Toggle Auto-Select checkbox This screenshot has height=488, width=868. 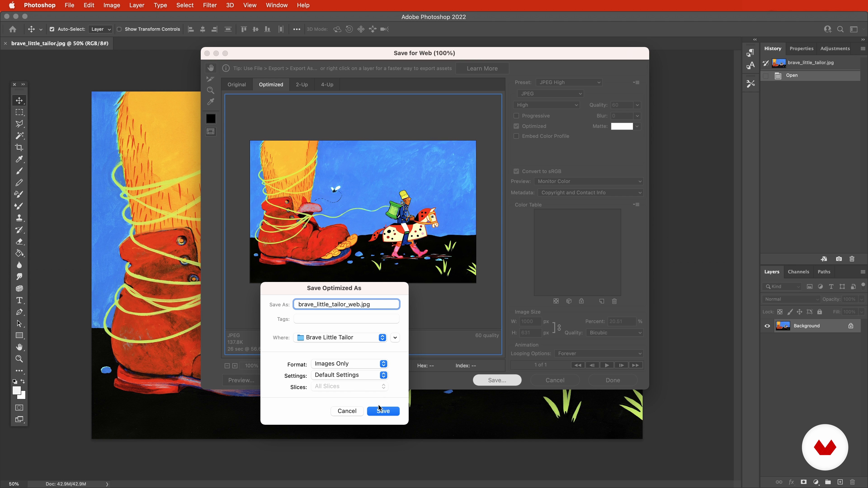52,29
